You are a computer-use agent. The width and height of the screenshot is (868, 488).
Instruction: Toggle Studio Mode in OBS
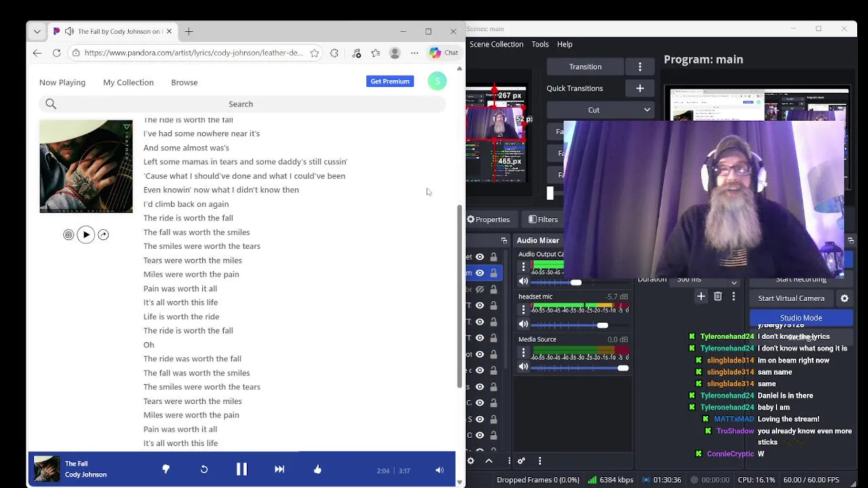[x=801, y=318]
